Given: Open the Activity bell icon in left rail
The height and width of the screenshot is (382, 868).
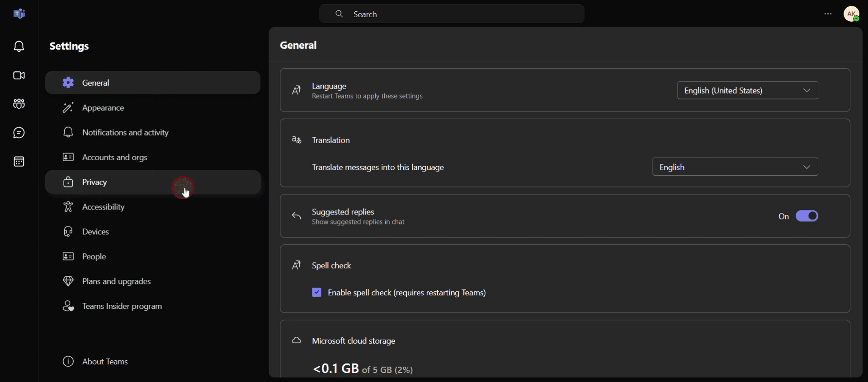Looking at the screenshot, I should [x=19, y=46].
